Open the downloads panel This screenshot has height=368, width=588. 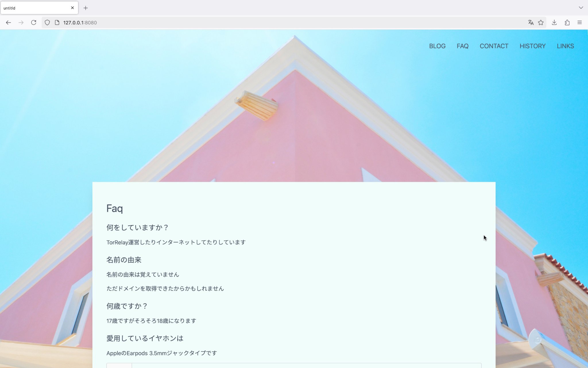point(554,22)
